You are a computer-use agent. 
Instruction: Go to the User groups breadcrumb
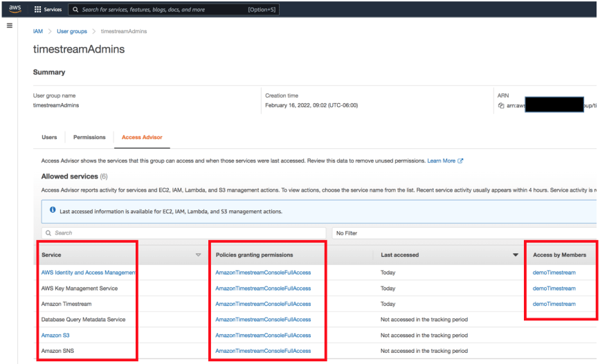tap(72, 31)
